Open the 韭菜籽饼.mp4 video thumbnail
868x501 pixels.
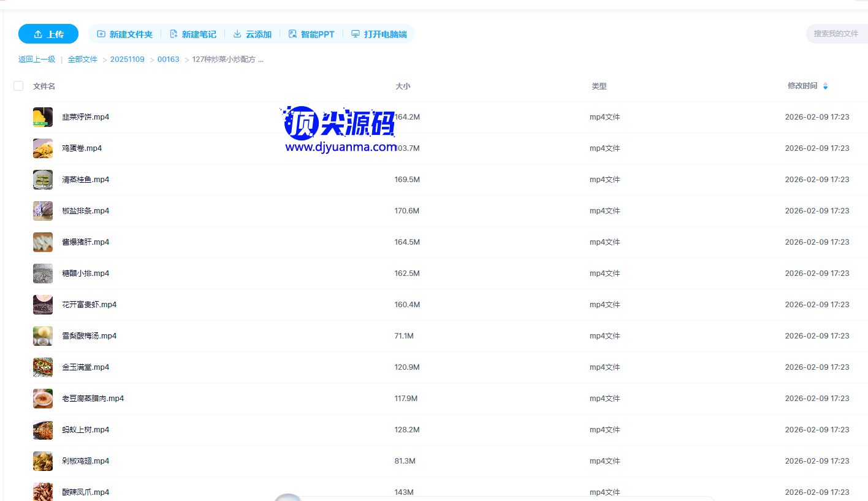pyautogui.click(x=43, y=117)
